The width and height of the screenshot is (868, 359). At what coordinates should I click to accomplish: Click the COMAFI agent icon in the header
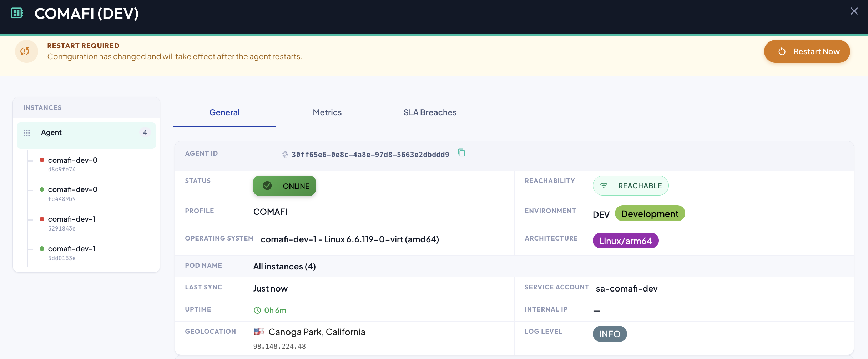tap(17, 13)
